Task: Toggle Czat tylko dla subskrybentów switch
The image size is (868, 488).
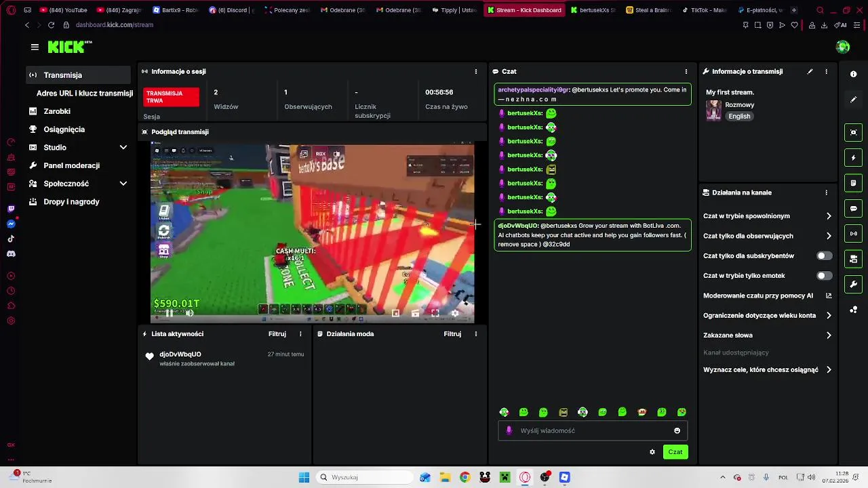Action: [824, 256]
